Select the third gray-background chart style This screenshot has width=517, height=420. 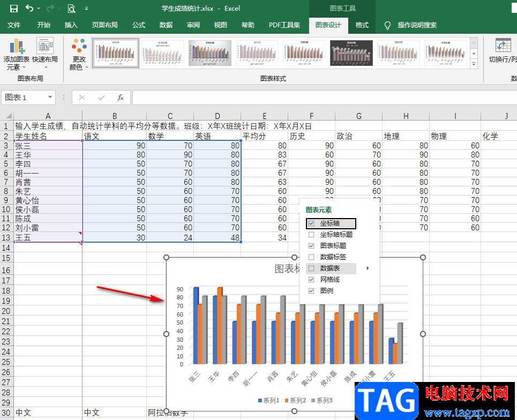pos(210,53)
